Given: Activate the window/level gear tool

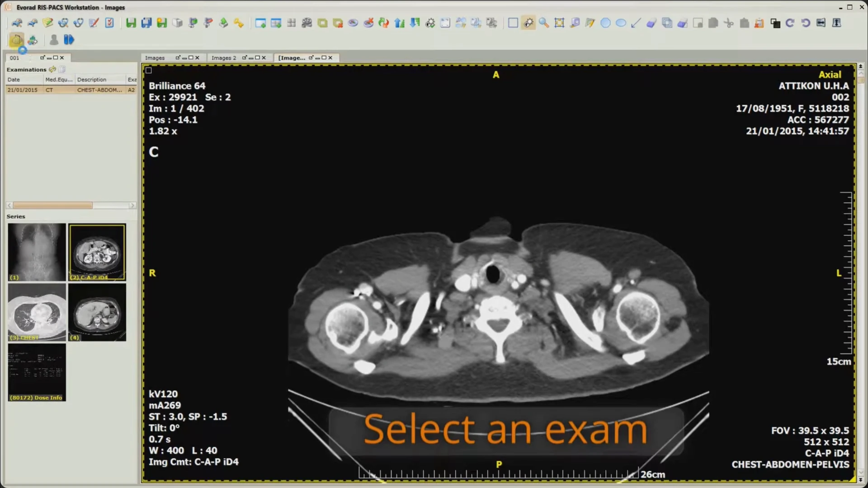Looking at the screenshot, I should [528, 23].
